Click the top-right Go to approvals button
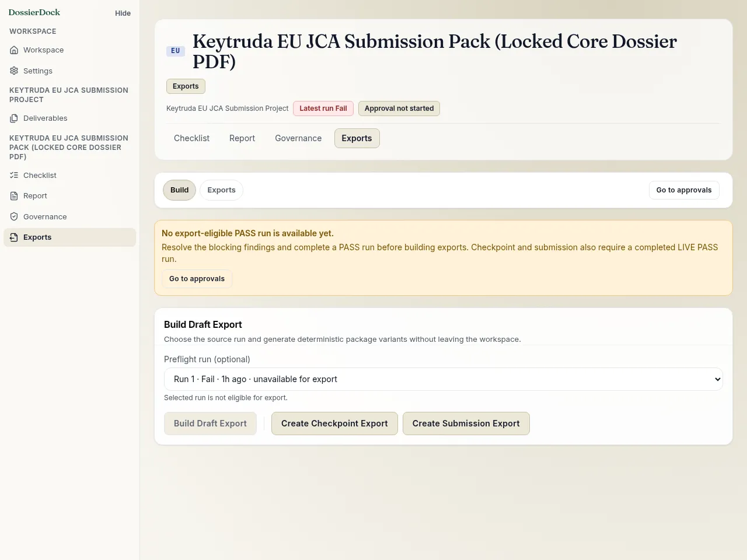The width and height of the screenshot is (747, 560). (684, 190)
